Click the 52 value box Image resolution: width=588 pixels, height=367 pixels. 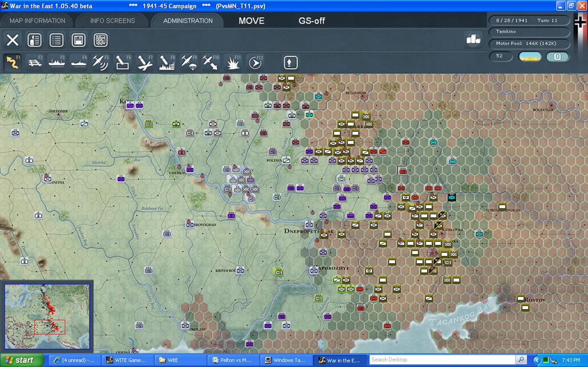coord(501,56)
